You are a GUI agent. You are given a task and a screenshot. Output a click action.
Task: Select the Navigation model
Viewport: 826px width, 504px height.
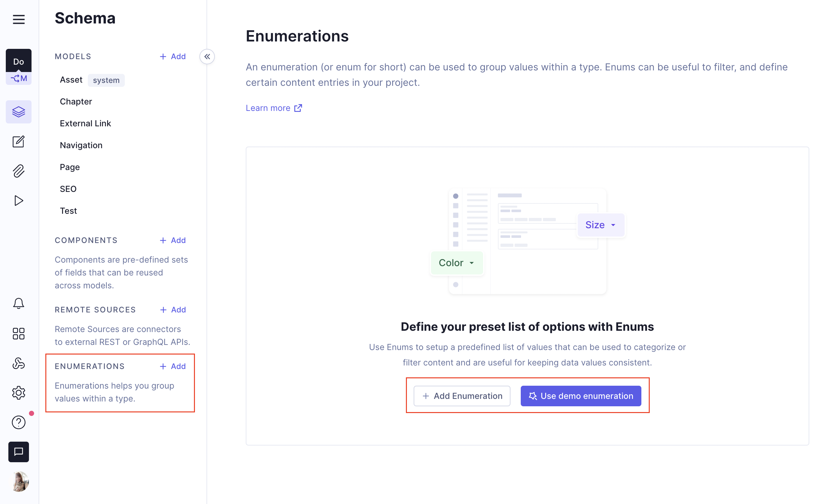81,145
